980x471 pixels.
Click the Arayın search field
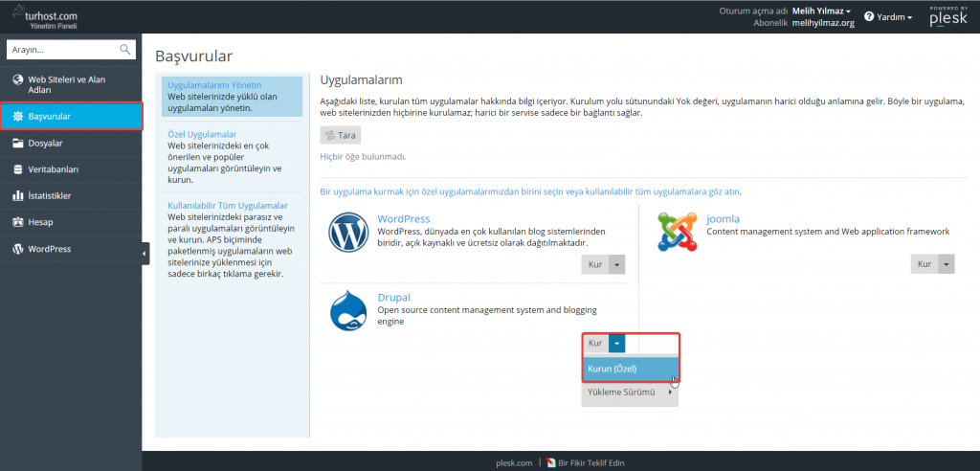[x=62, y=49]
